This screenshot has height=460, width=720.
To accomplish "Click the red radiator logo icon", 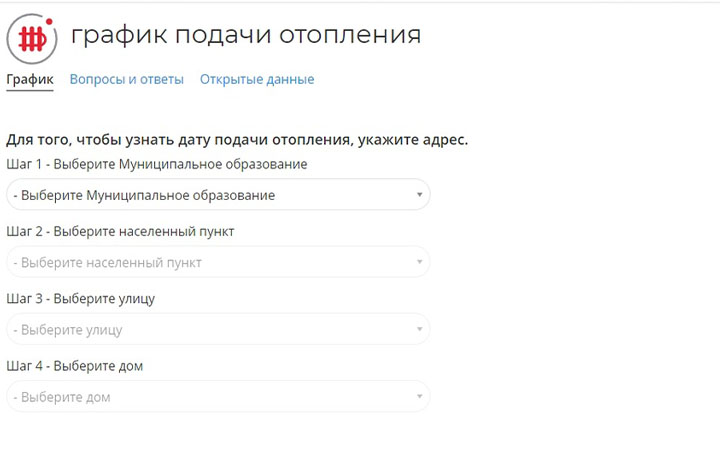I will point(31,39).
